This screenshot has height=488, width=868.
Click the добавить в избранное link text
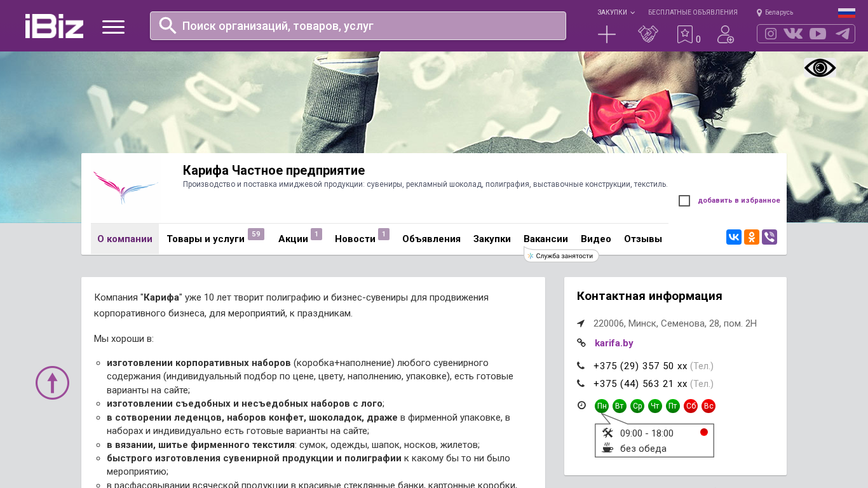(x=739, y=201)
